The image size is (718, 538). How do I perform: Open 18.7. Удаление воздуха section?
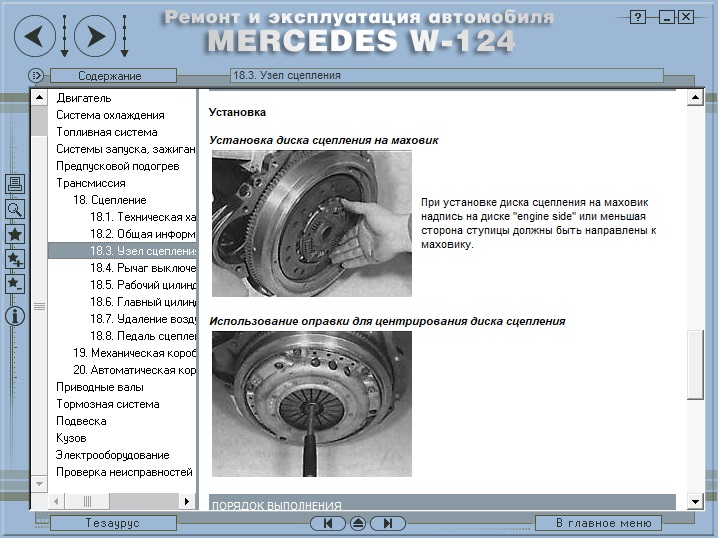pos(143,319)
